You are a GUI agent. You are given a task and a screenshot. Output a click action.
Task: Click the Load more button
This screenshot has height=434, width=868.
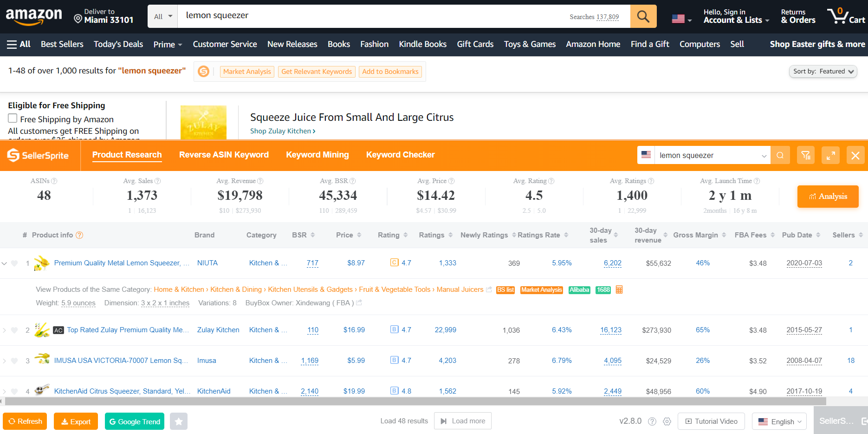click(463, 421)
